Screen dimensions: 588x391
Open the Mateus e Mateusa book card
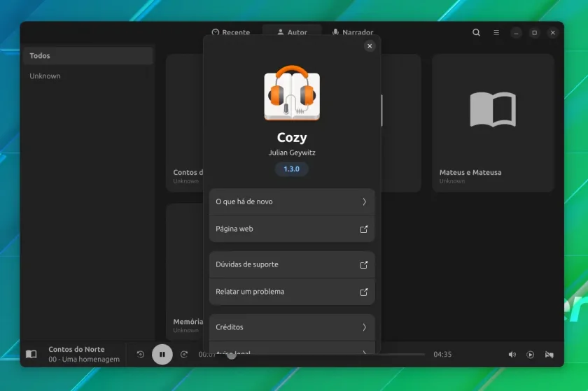click(493, 123)
